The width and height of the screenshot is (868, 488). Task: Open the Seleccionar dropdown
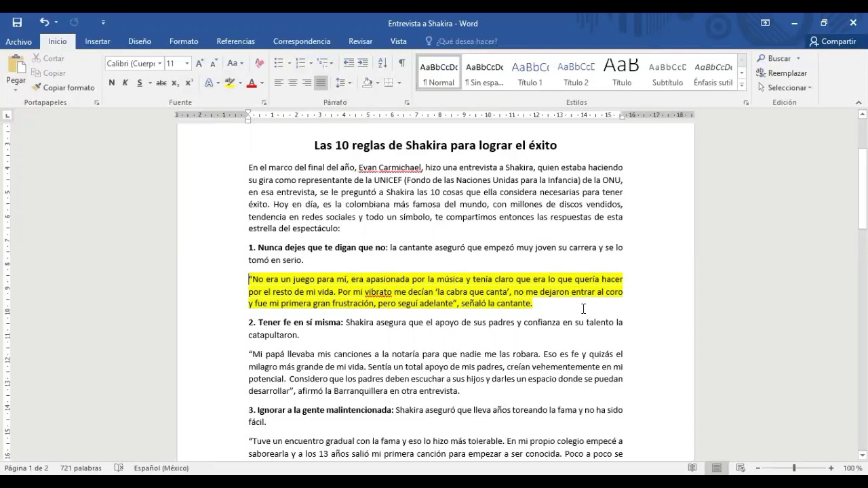pyautogui.click(x=785, y=87)
